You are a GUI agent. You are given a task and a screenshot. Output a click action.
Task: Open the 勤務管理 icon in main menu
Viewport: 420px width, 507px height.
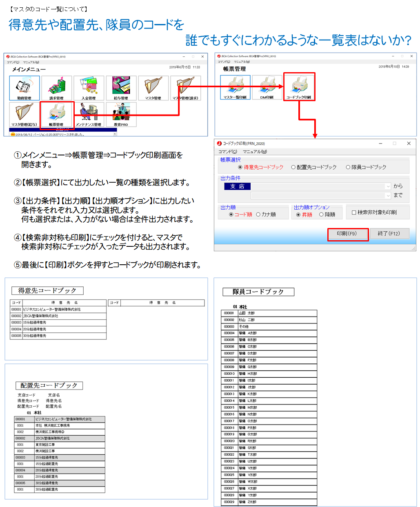pos(24,88)
